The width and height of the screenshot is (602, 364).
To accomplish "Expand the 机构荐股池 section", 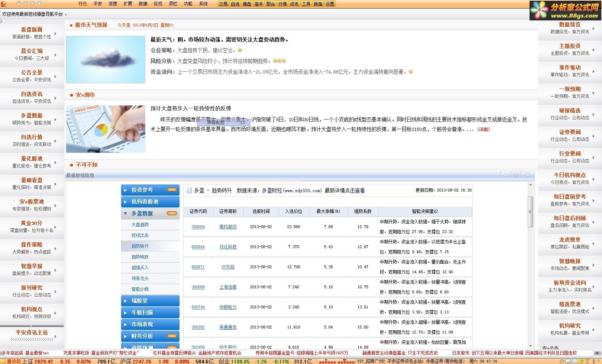I will (x=150, y=202).
